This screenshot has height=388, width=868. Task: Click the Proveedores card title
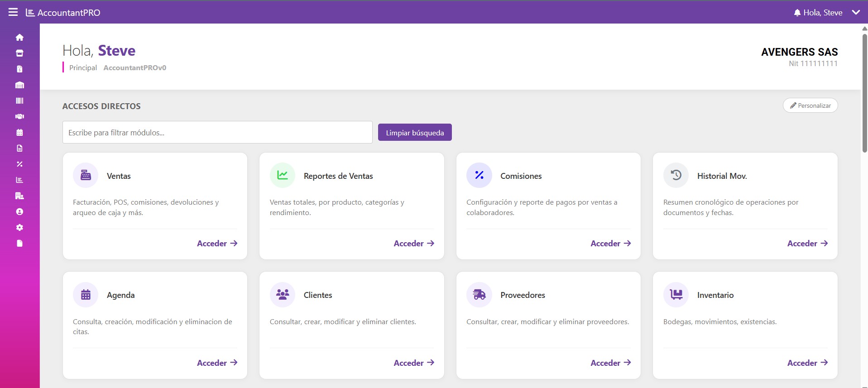pos(523,295)
